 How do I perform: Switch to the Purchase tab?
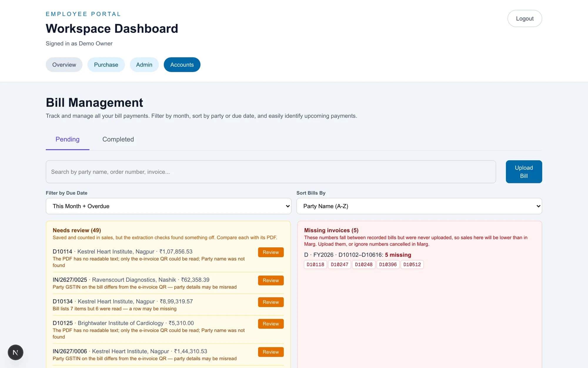coord(106,65)
